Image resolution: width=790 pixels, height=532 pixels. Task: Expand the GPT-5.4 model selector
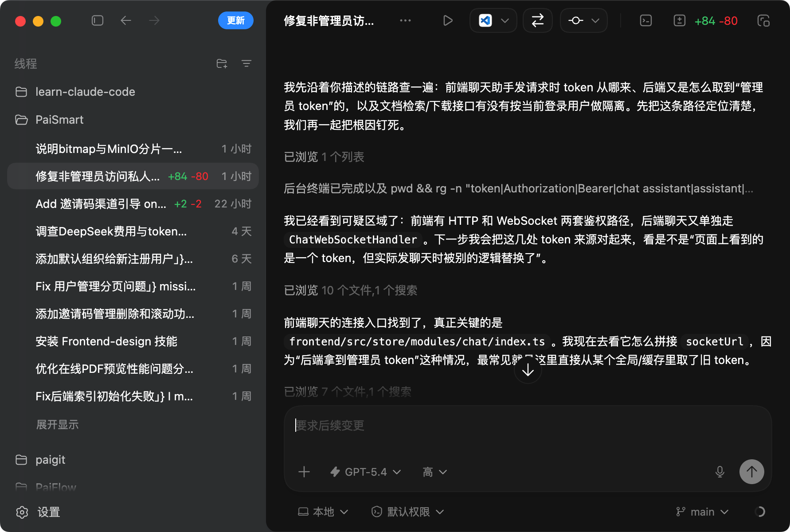[366, 472]
